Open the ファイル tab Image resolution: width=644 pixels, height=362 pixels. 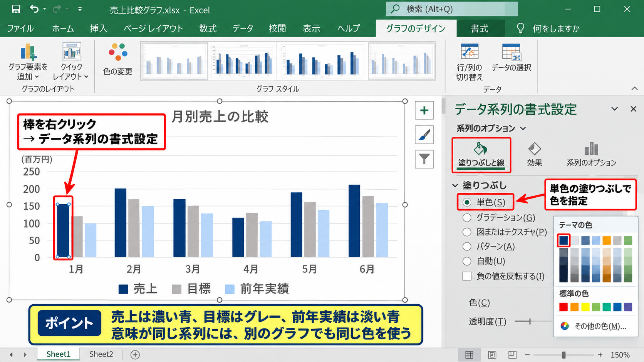click(20, 28)
